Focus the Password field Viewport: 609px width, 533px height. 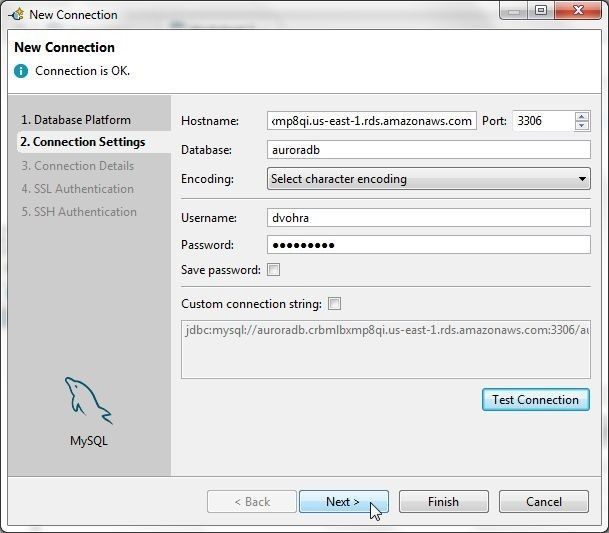pyautogui.click(x=429, y=245)
